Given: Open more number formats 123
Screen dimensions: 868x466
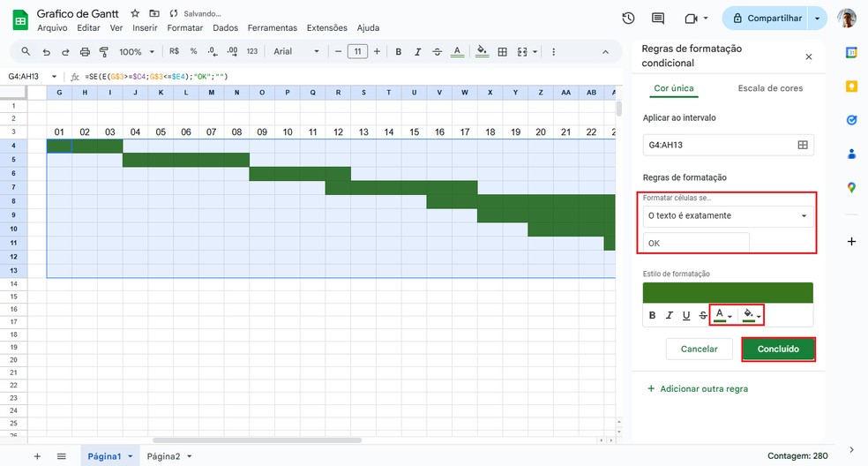Looking at the screenshot, I should [252, 51].
